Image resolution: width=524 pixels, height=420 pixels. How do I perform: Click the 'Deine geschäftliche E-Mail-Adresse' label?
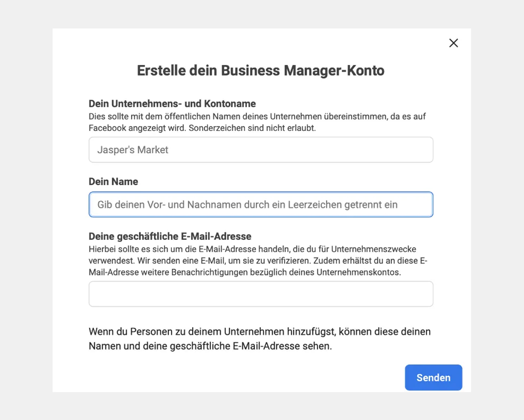(170, 237)
